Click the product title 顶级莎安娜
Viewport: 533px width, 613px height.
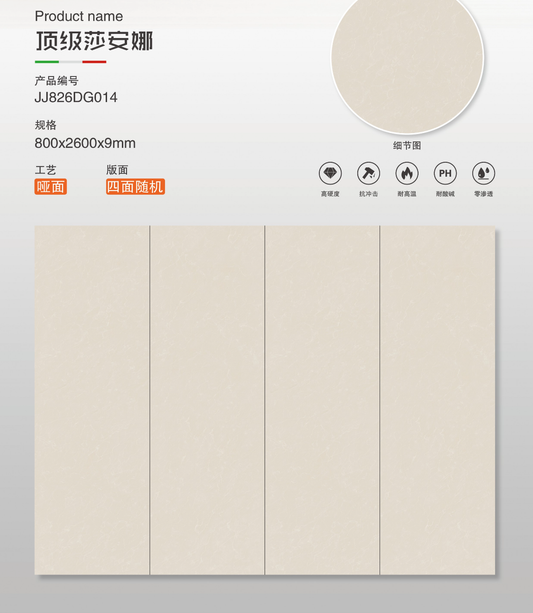tap(94, 41)
